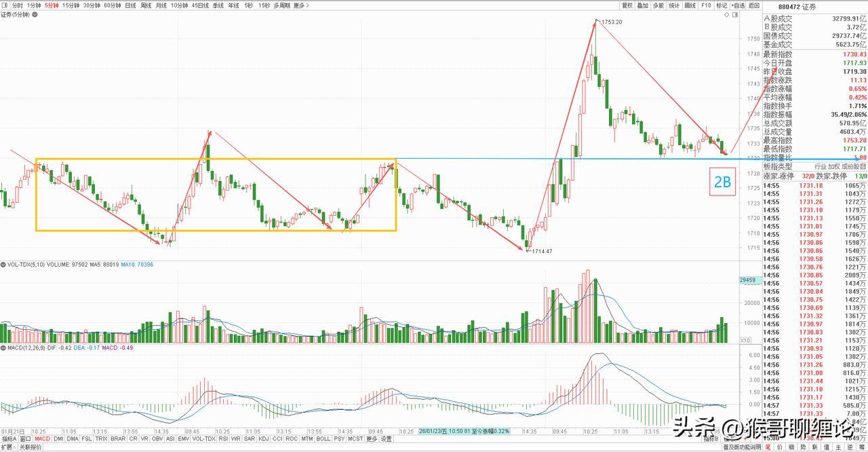Open indicator 设置 settings

click(386, 439)
